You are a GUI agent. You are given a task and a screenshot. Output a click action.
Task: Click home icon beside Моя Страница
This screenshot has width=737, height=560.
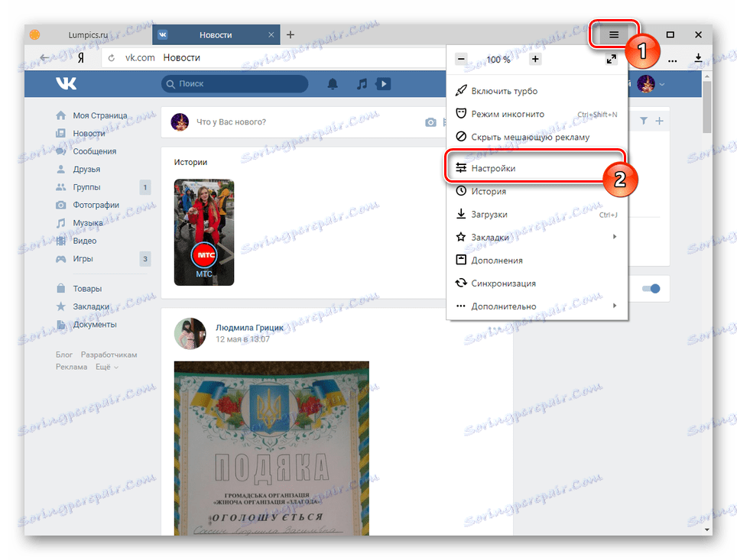60,115
